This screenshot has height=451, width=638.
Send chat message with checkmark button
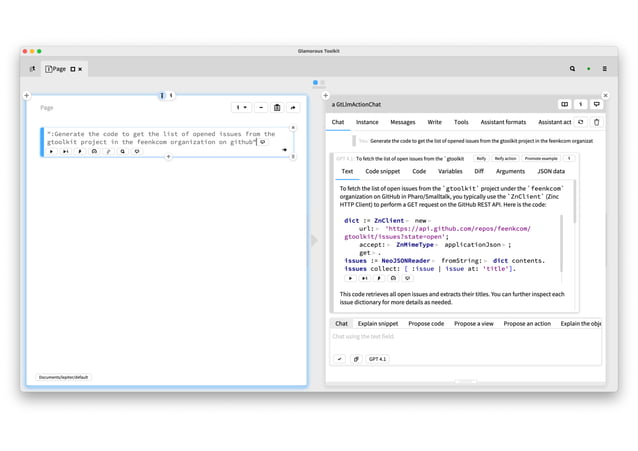340,358
